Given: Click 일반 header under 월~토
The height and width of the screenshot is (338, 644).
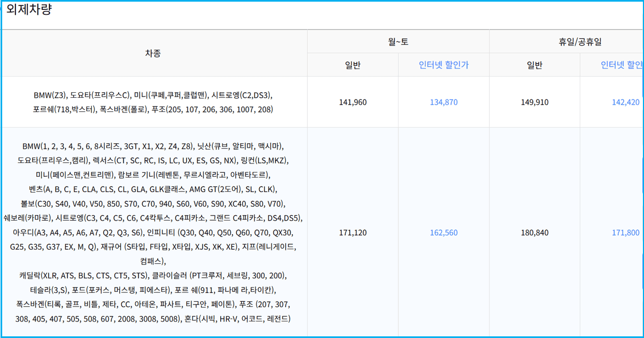Looking at the screenshot, I should [x=353, y=65].
